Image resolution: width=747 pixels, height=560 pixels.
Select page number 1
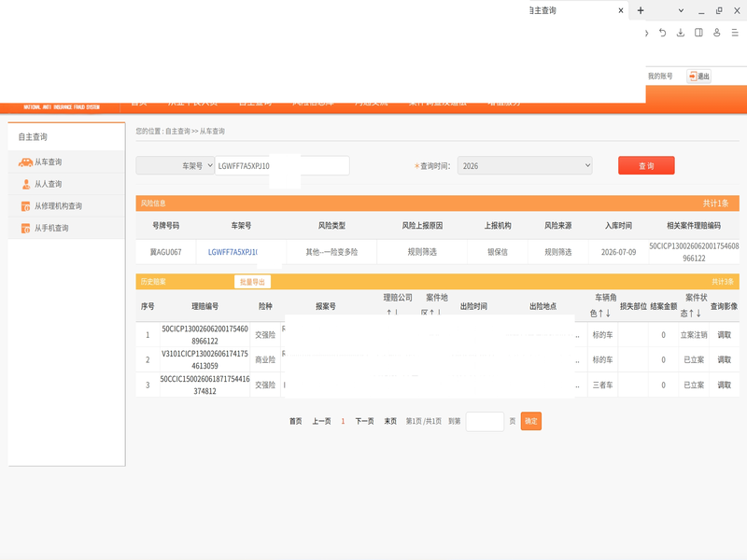pos(343,422)
